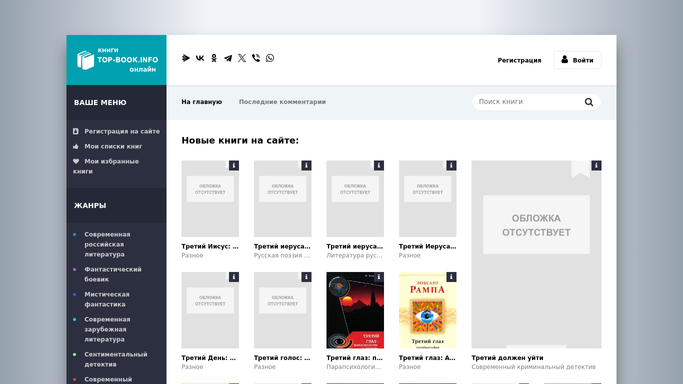The width and height of the screenshot is (683, 384).
Task: Click the Войти login button
Action: click(x=577, y=60)
